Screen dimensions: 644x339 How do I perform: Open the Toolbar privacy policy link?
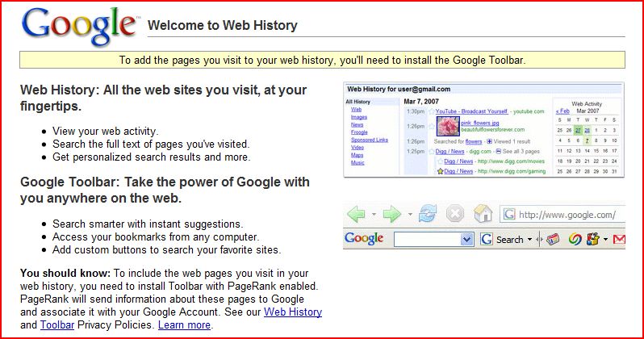(57, 324)
